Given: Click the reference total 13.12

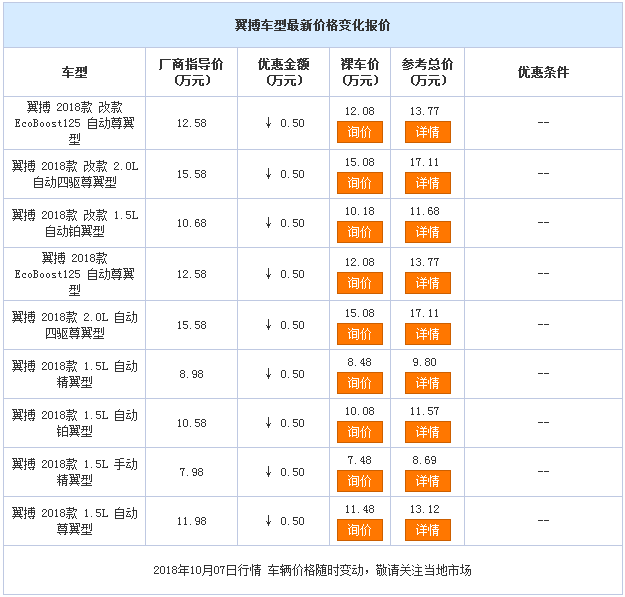Looking at the screenshot, I should 425,509.
